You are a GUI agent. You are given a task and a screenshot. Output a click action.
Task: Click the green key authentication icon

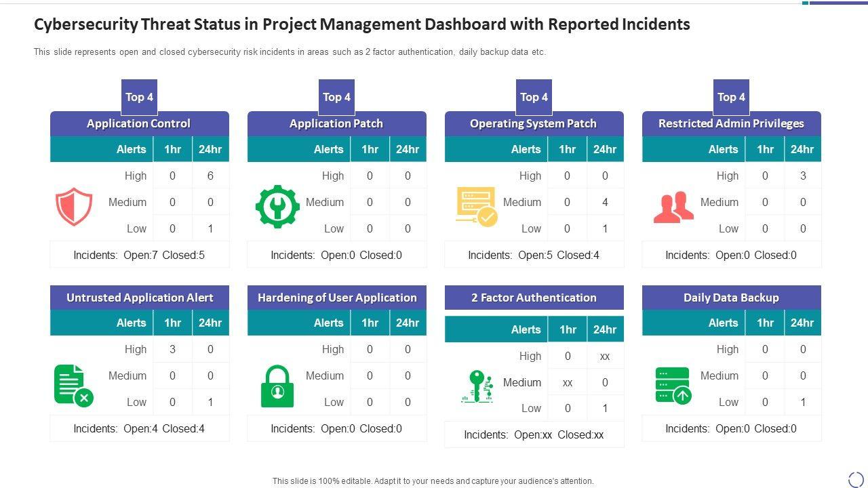tap(477, 386)
